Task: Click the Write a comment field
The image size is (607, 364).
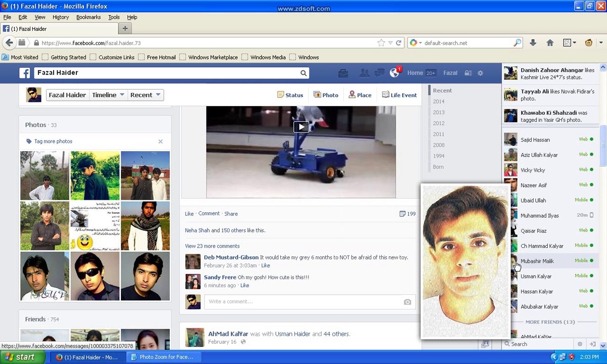Action: (x=310, y=302)
